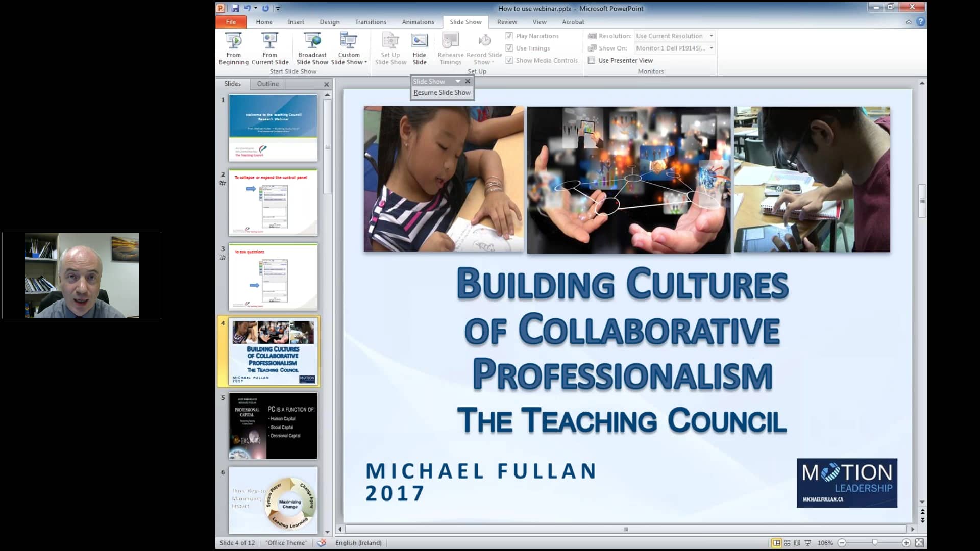
Task: Save the presentation
Action: [235, 8]
